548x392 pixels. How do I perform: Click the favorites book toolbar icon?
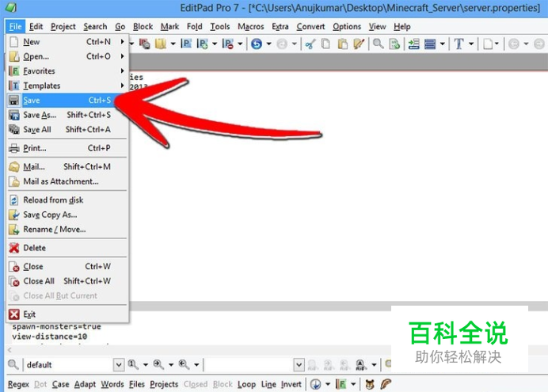161,44
